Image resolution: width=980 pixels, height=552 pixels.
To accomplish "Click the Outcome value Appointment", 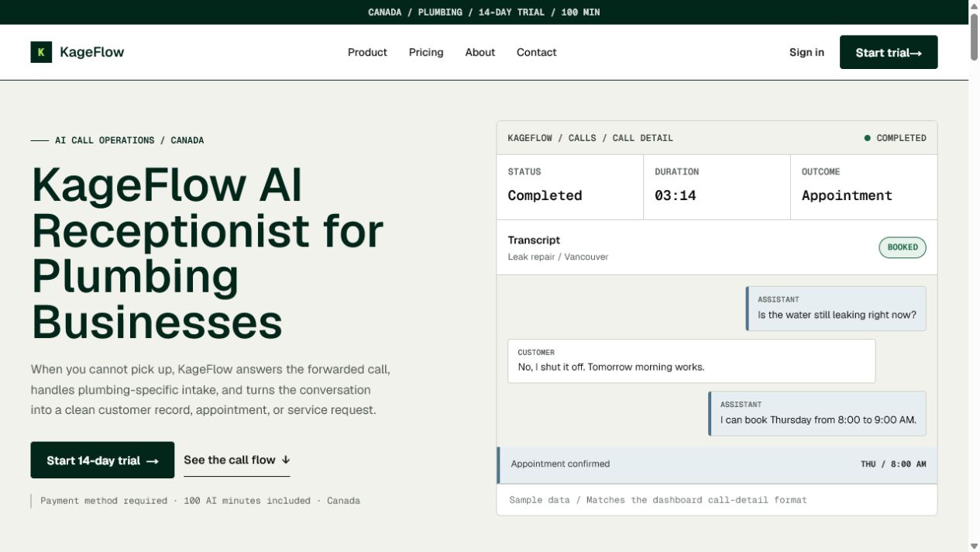I will coord(847,195).
